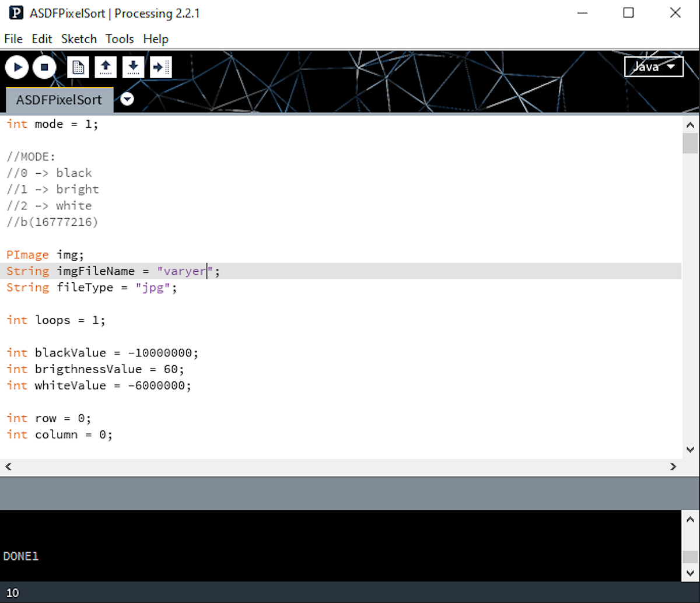Stop the running sketch

click(44, 67)
